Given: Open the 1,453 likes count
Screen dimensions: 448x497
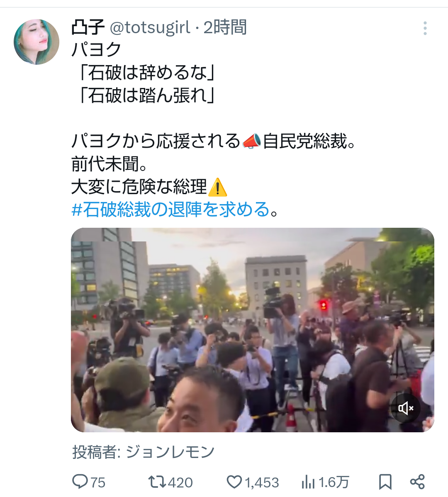Looking at the screenshot, I should coord(262,482).
